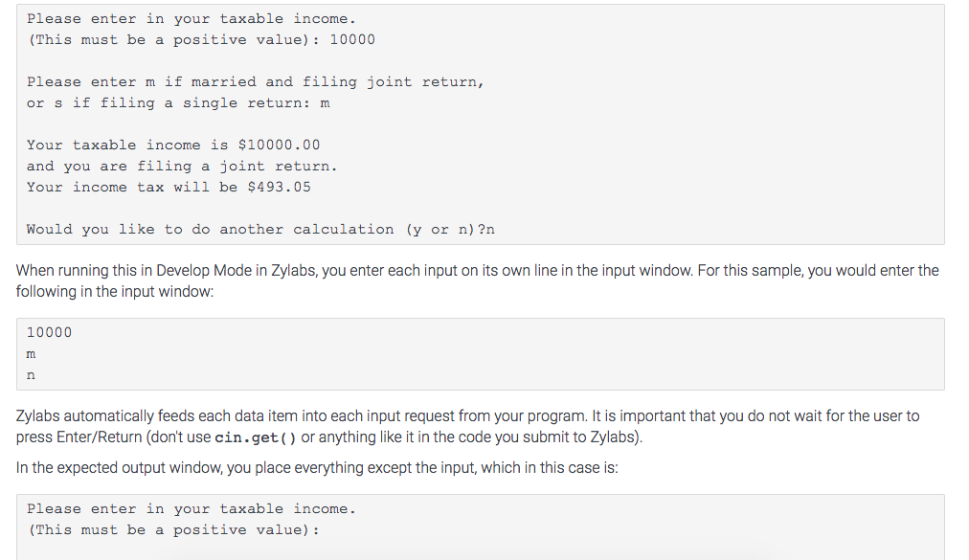Click the paragraph about Develop Mode in Zylabs
The width and height of the screenshot is (969, 560).
pyautogui.click(x=477, y=271)
